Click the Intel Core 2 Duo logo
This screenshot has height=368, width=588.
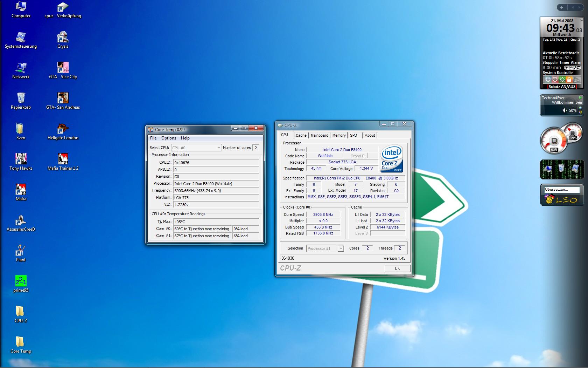392,158
